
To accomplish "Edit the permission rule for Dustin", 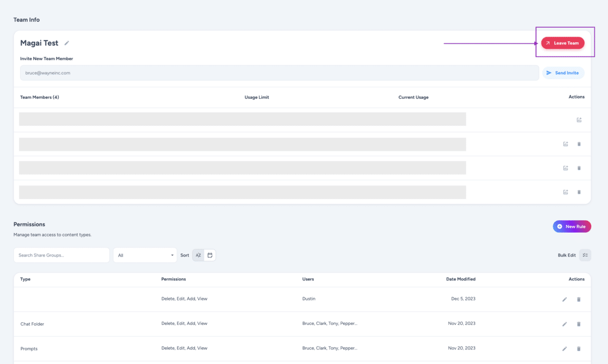I will tap(565, 299).
